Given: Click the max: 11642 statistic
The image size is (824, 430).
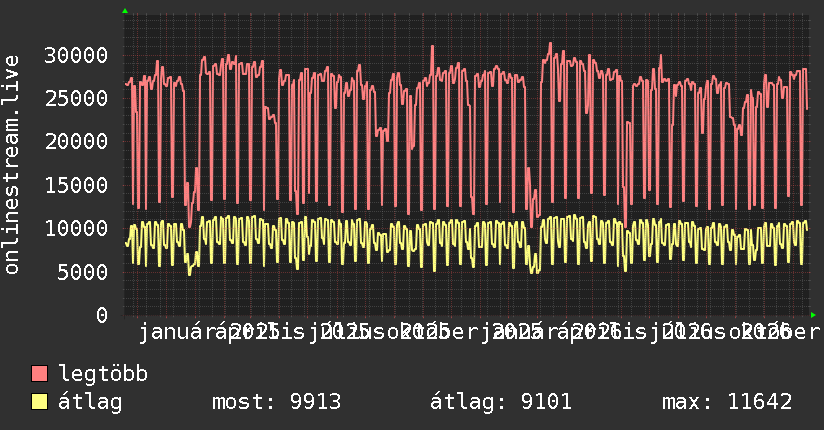Looking at the screenshot, I should pos(727,402).
